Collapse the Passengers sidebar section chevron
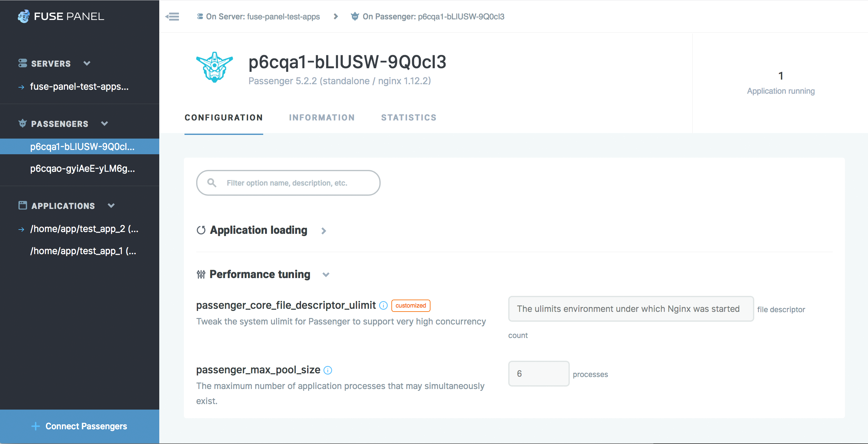The image size is (868, 444). [105, 124]
